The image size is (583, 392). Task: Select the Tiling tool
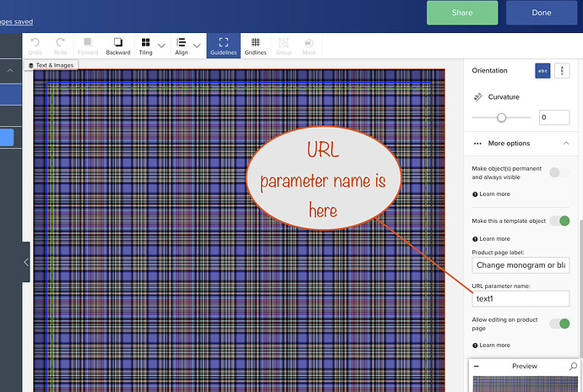tap(145, 46)
